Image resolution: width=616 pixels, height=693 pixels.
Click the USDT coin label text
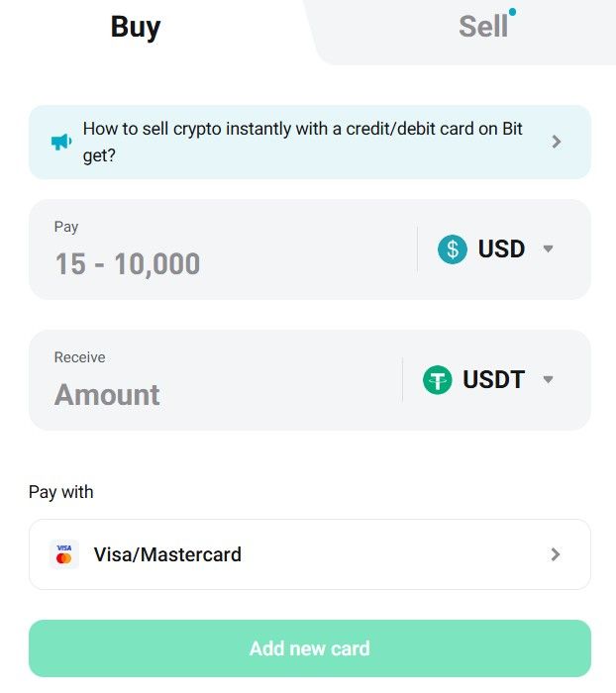pyautogui.click(x=493, y=379)
